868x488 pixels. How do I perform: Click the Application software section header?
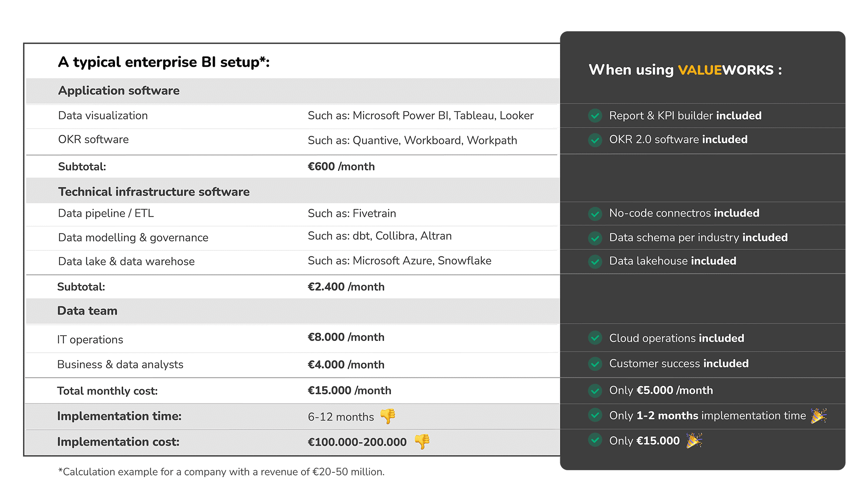tap(119, 91)
